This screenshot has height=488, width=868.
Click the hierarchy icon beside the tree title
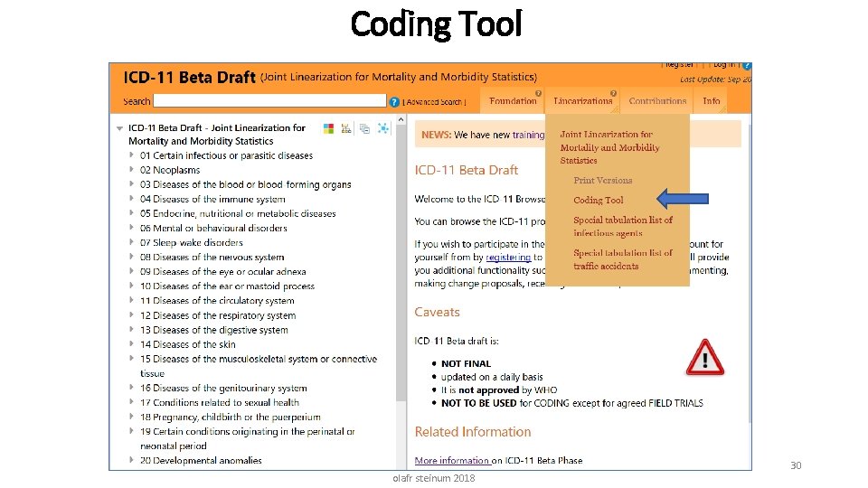pyautogui.click(x=346, y=128)
